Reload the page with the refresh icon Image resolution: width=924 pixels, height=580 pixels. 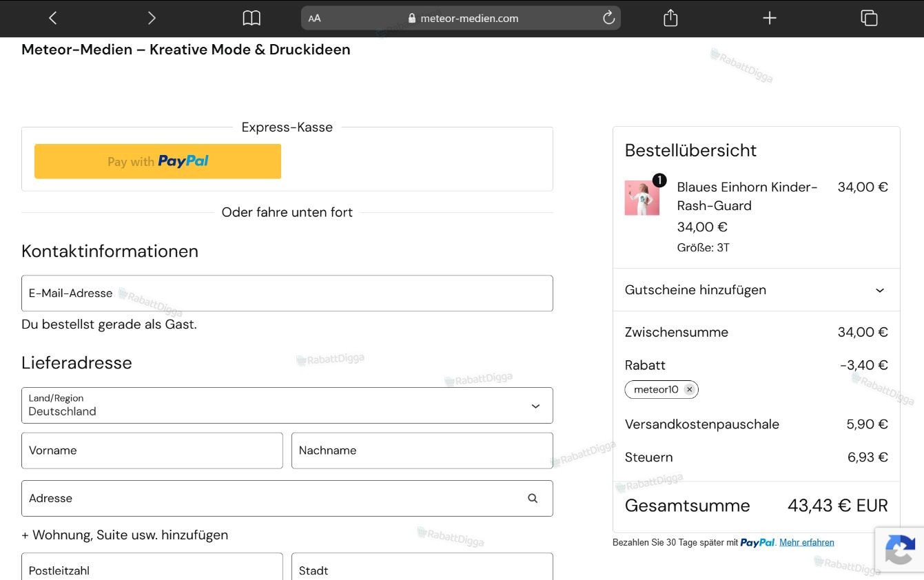click(608, 18)
